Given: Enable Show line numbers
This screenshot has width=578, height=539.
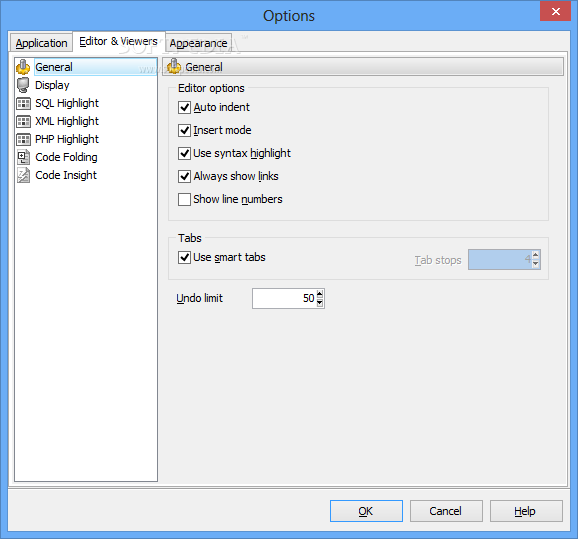Looking at the screenshot, I should pyautogui.click(x=184, y=199).
